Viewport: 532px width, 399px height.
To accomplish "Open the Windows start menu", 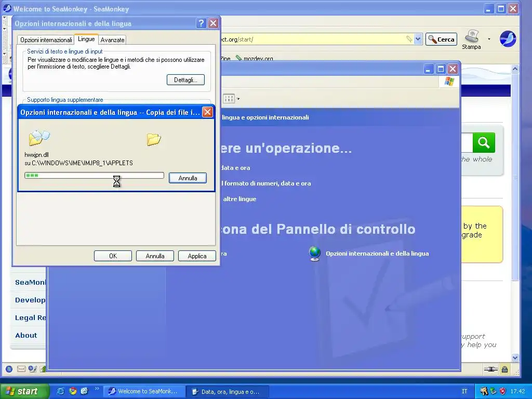I will 24,391.
